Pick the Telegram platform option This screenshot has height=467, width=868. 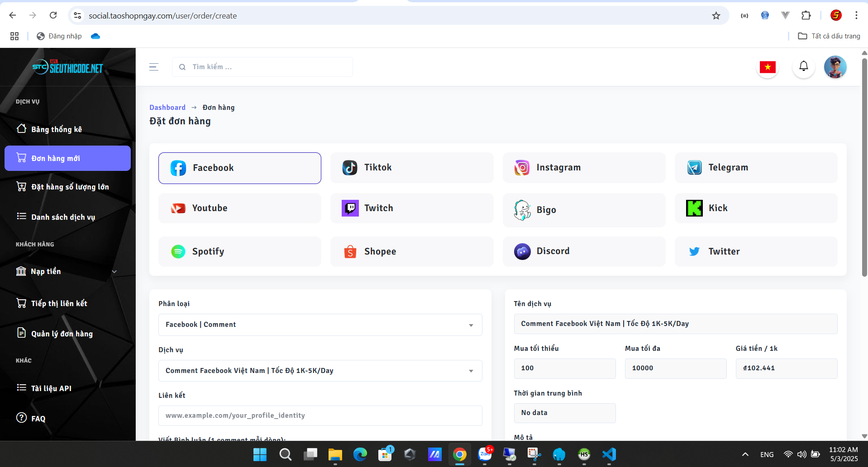pos(755,168)
